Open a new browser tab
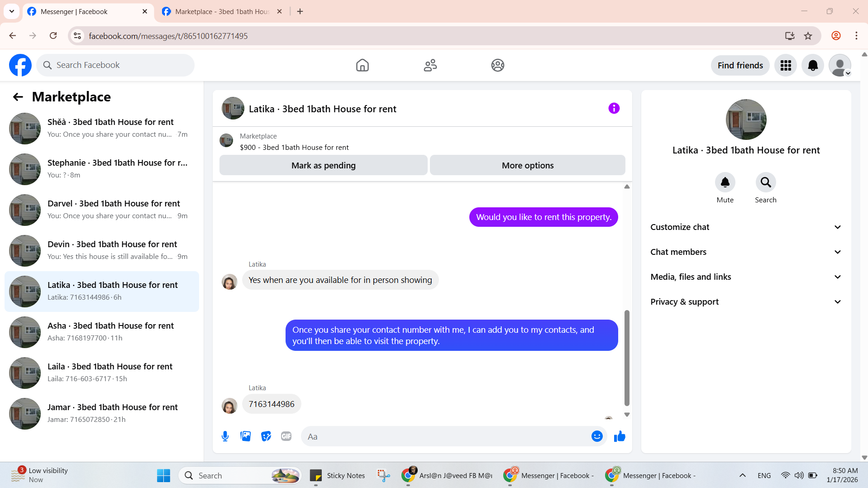Image resolution: width=868 pixels, height=488 pixels. pos(300,12)
